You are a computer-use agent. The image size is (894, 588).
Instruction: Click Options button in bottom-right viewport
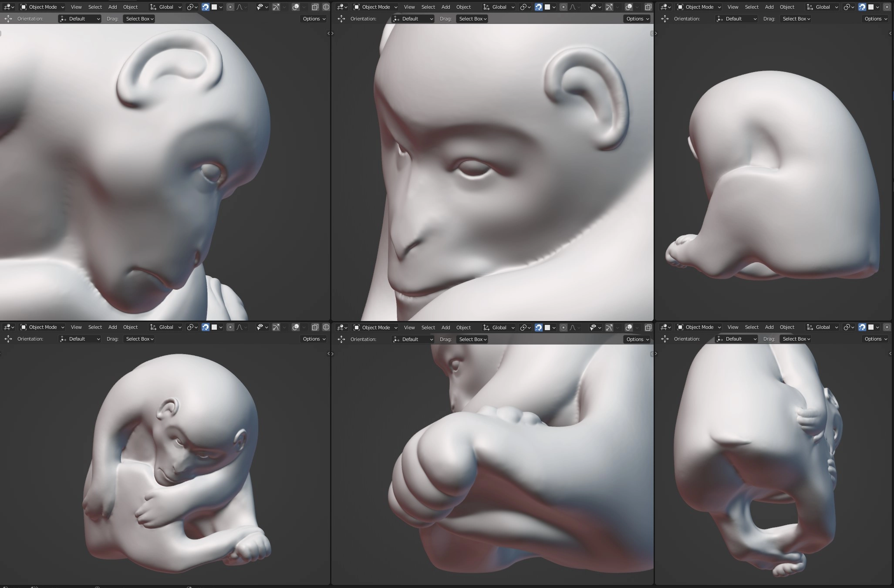click(876, 339)
